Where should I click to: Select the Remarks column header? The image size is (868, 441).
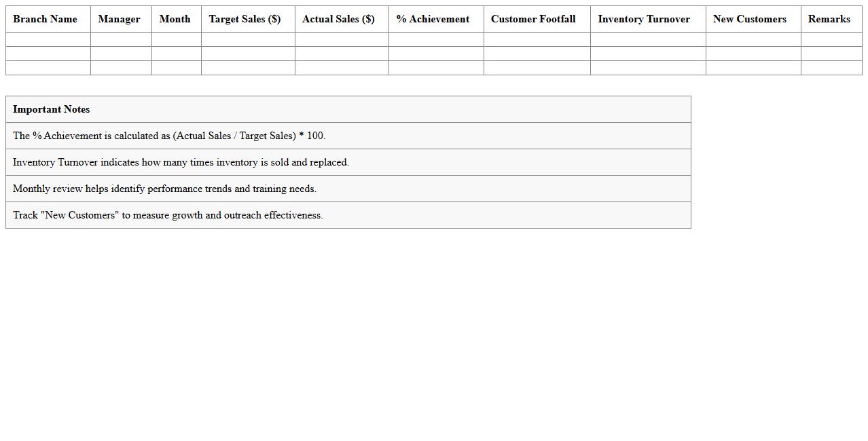[x=829, y=19]
